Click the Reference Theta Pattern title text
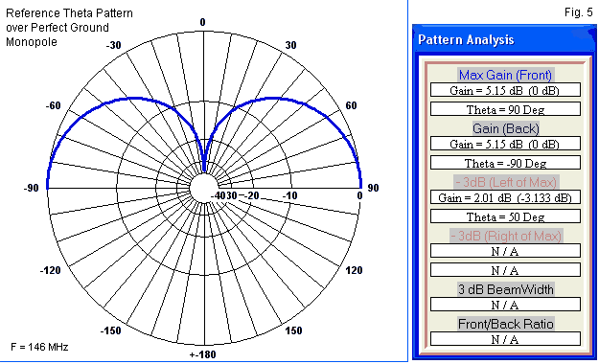The width and height of the screenshot is (599, 364). [x=69, y=13]
